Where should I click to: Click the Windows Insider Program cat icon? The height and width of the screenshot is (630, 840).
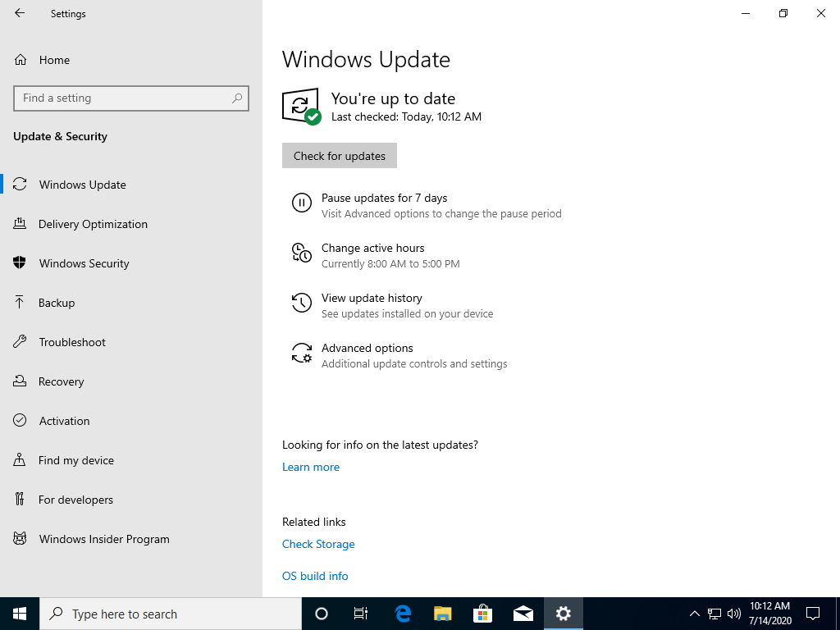tap(20, 539)
